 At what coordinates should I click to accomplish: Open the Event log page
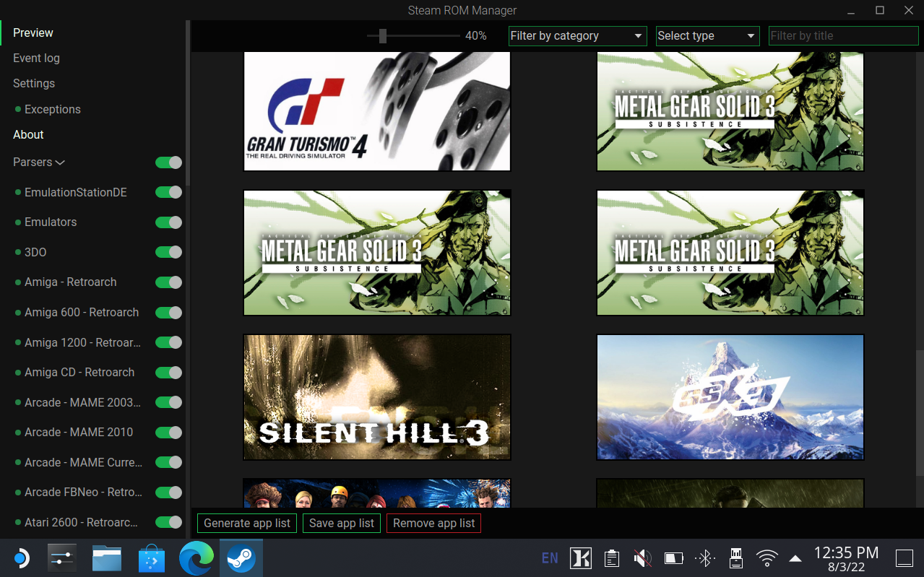tap(36, 58)
